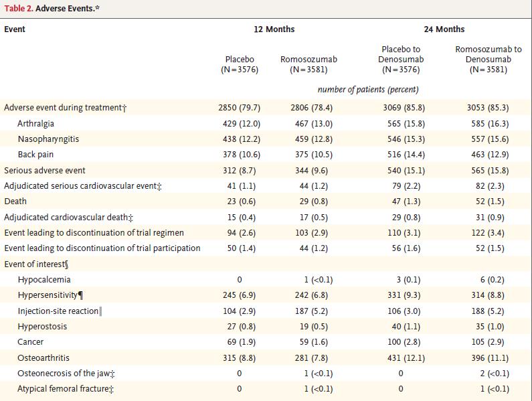Click the Event column heading
The height and width of the screenshot is (401, 532).
click(x=15, y=29)
